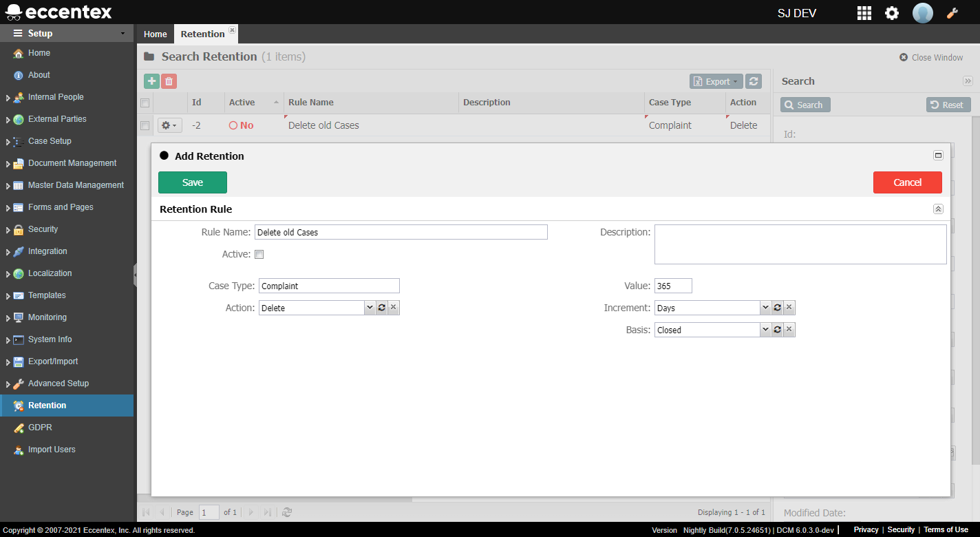
Task: Click the Delete old Cases row name
Action: pyautogui.click(x=323, y=125)
